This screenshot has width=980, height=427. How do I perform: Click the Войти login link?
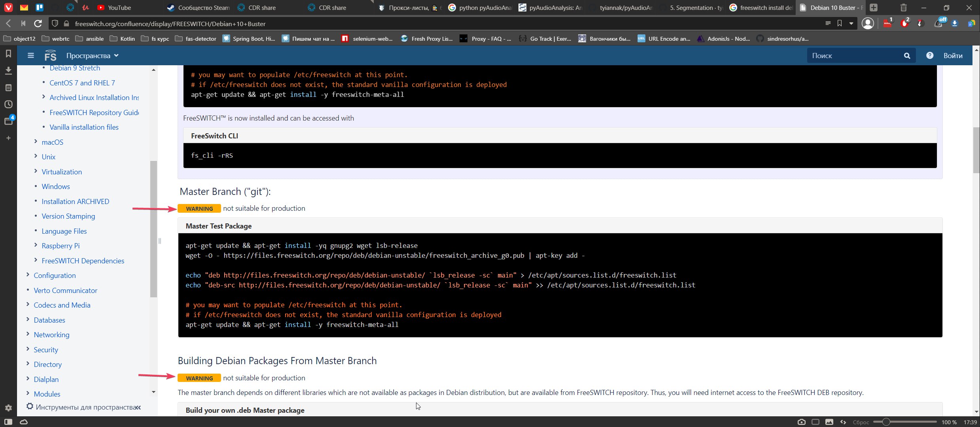pos(953,56)
